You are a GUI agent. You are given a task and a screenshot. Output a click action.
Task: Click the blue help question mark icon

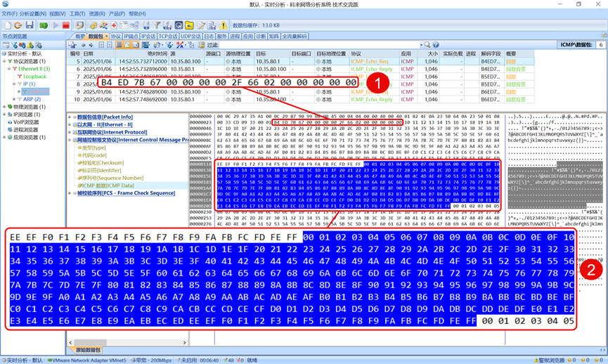click(436, 45)
